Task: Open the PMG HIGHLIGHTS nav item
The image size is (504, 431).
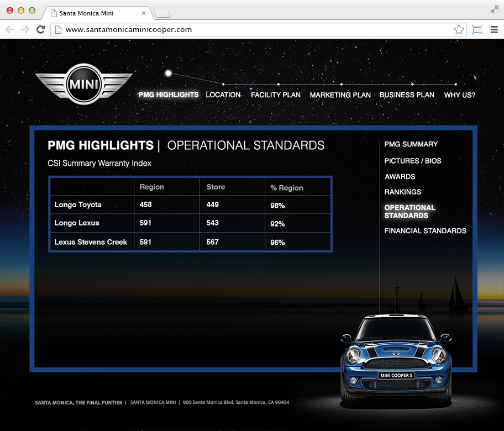Action: click(x=169, y=95)
